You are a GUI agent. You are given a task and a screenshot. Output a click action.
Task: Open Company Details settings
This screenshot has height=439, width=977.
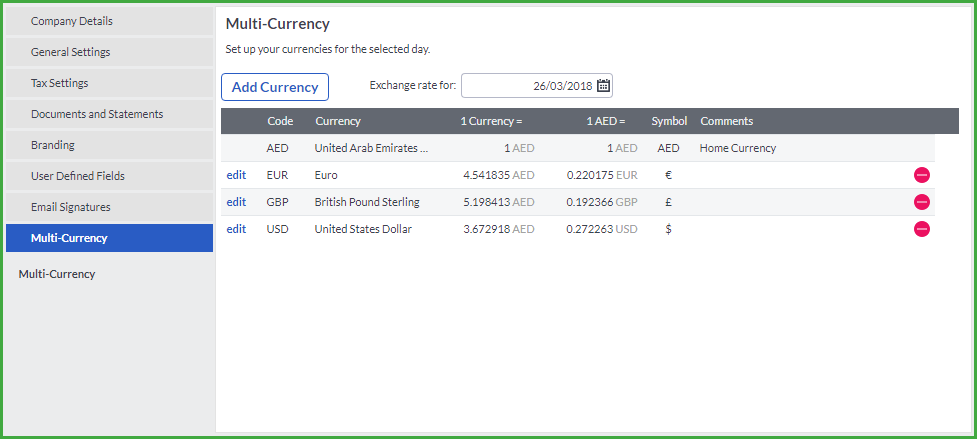[x=109, y=21]
